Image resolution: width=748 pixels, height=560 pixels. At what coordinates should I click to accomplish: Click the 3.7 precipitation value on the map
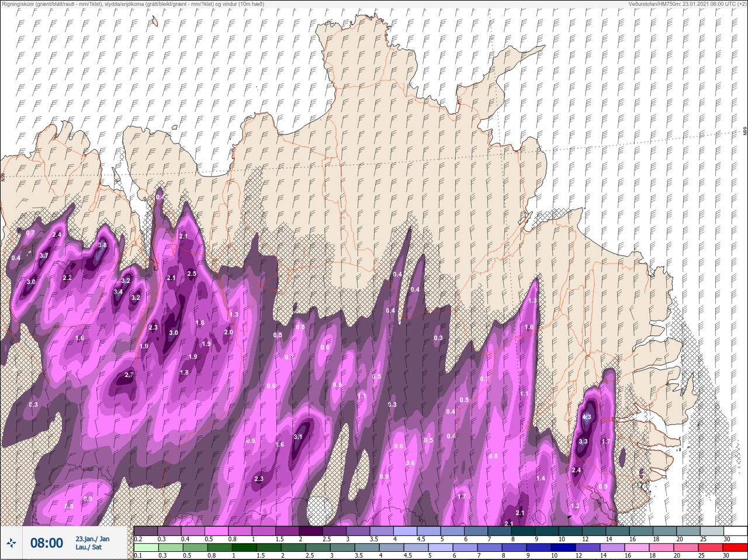pos(44,255)
